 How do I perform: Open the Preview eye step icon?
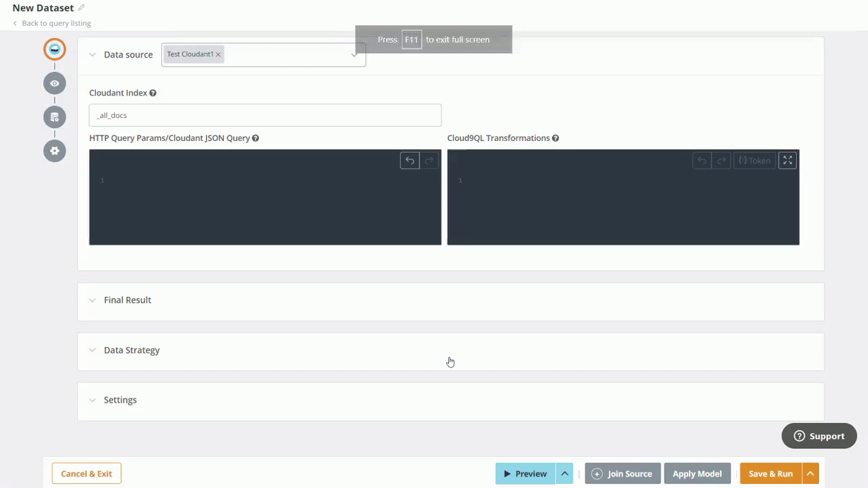(54, 83)
